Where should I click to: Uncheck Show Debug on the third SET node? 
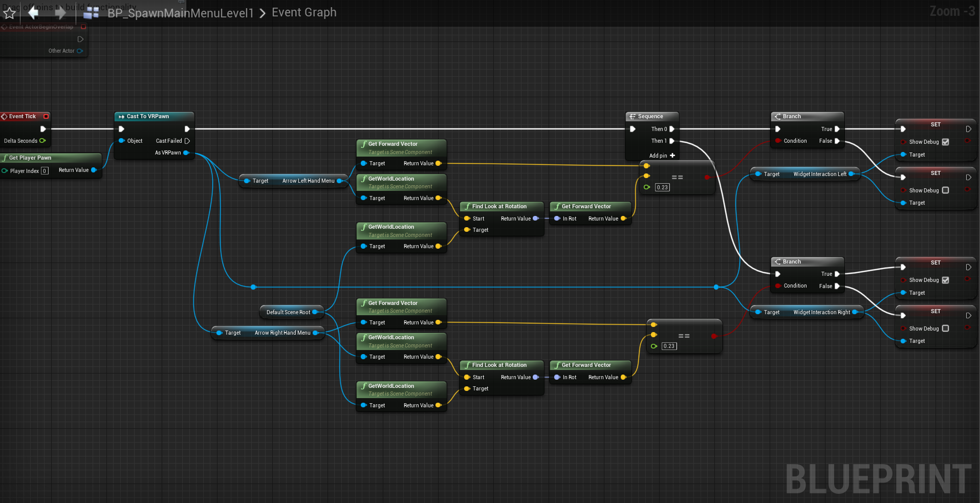945,280
